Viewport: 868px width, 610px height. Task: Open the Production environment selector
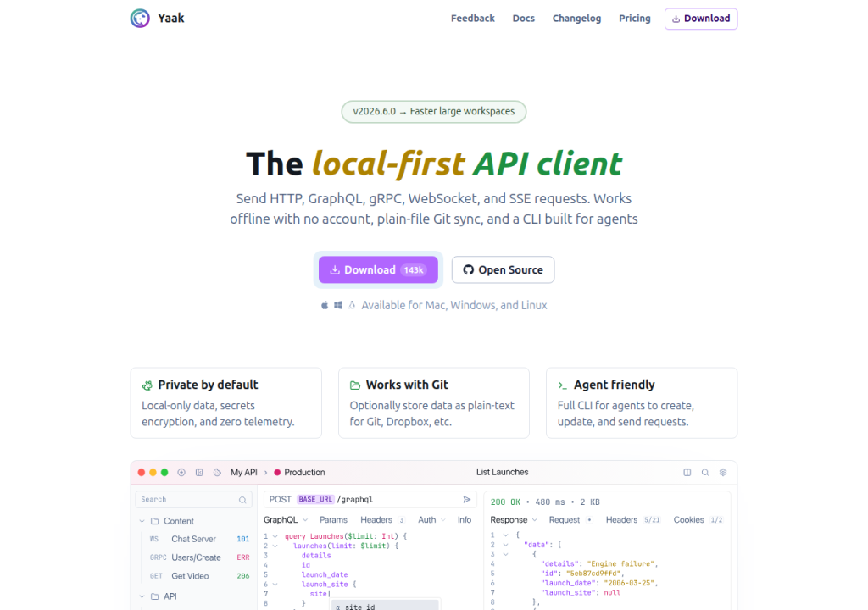click(299, 472)
